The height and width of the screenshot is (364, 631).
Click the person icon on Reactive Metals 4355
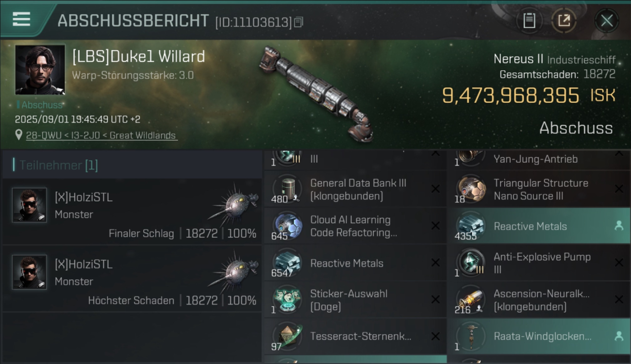click(x=618, y=226)
